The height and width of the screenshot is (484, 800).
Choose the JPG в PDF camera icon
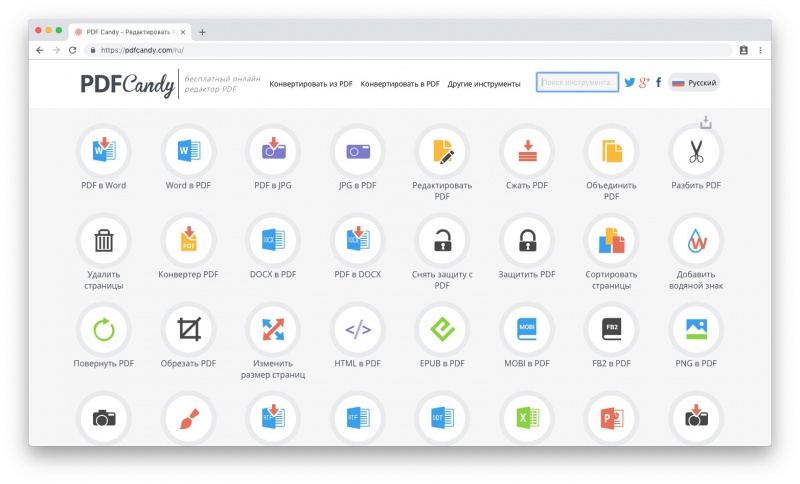[x=358, y=151]
